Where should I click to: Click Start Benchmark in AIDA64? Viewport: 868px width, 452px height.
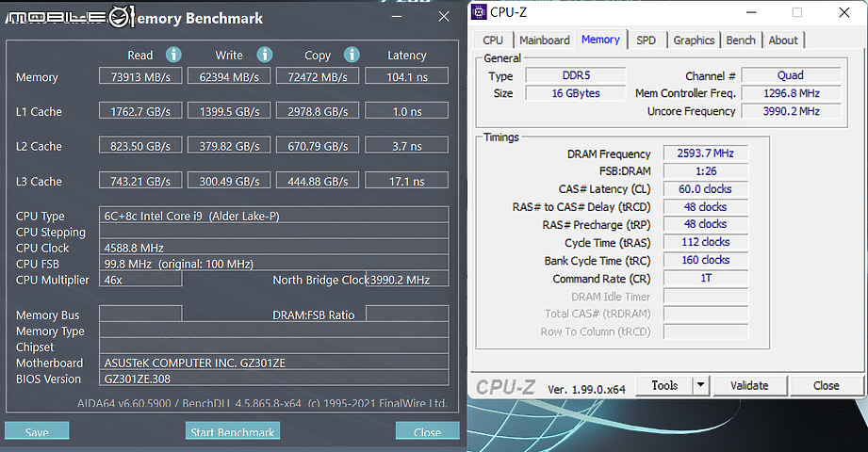click(x=233, y=431)
